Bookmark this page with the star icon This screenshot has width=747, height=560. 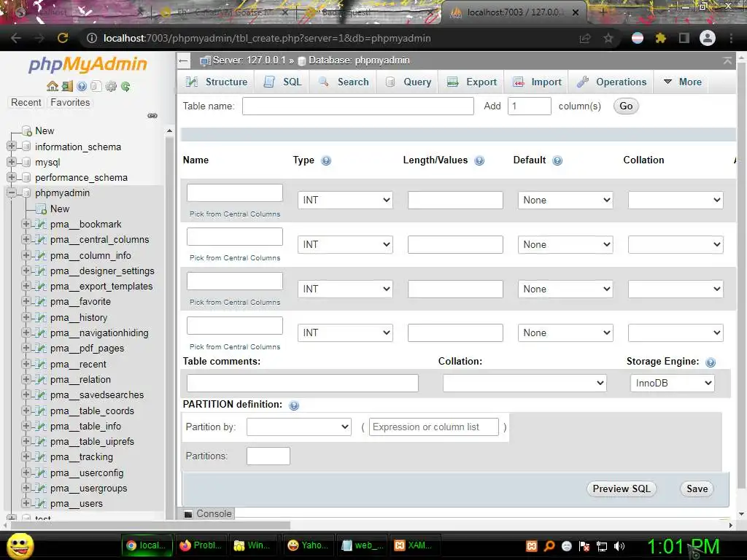(x=608, y=38)
